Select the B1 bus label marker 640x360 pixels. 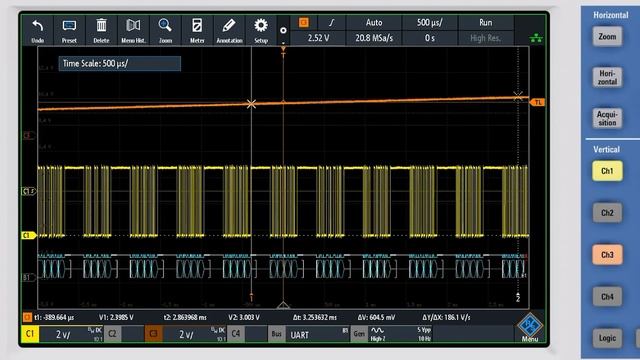[x=28, y=277]
